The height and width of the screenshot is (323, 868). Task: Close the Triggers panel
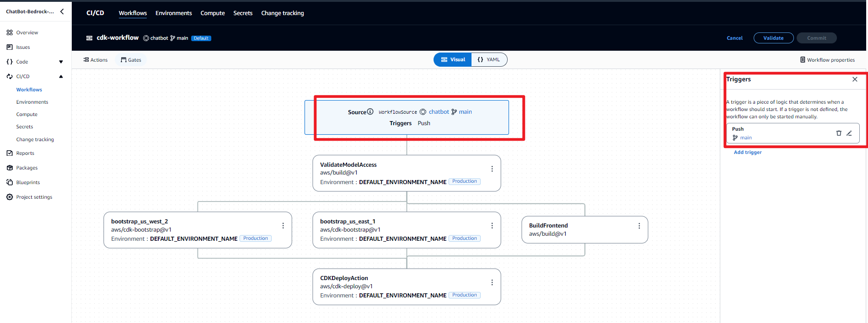(x=855, y=79)
